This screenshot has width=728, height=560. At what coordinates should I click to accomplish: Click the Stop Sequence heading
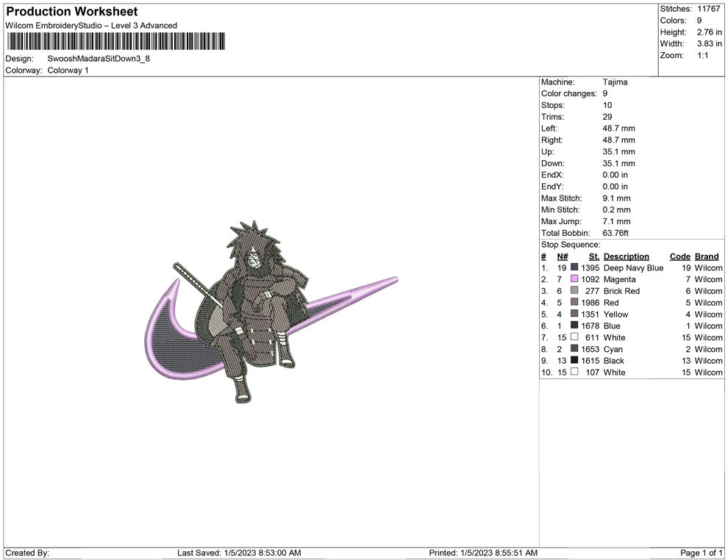coord(571,245)
